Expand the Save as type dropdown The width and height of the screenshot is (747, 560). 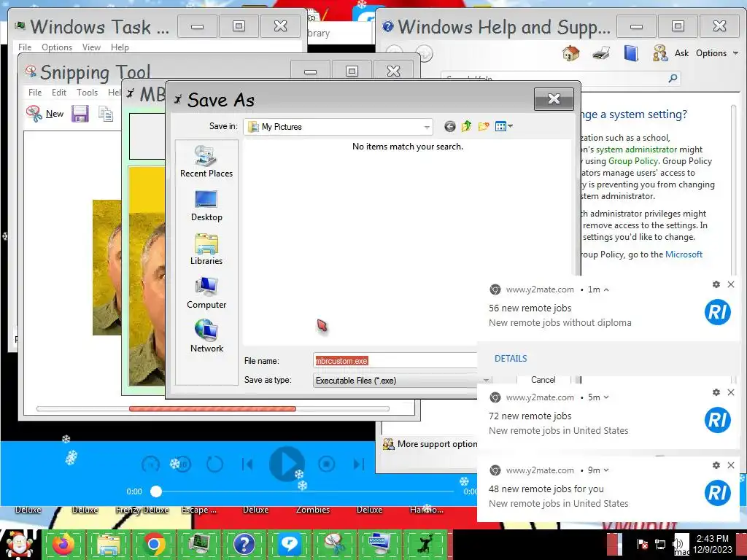click(x=486, y=381)
